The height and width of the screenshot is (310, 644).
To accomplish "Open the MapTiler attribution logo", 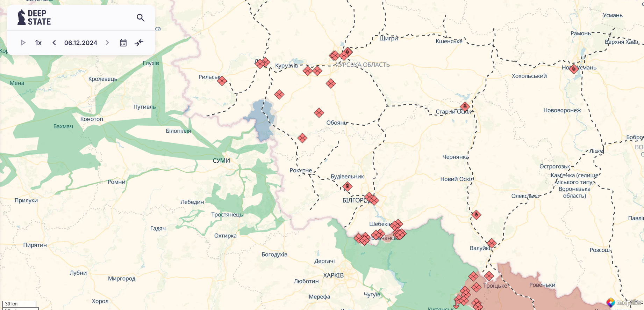I will pyautogui.click(x=624, y=303).
